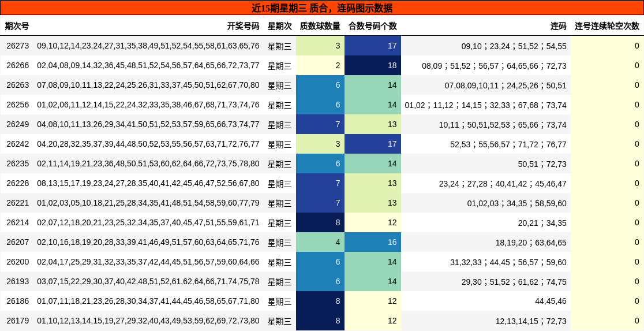
Task: Click the draw numbers starting 02,11,14,19
Action: [148, 163]
